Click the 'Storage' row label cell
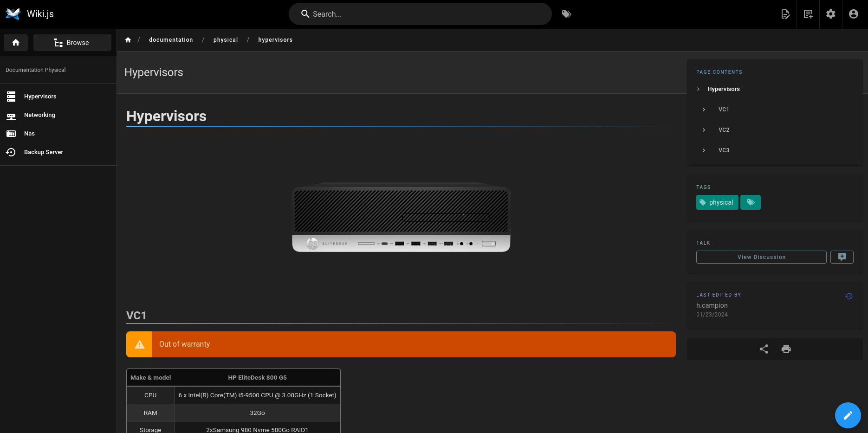This screenshot has height=433, width=868. pyautogui.click(x=150, y=428)
